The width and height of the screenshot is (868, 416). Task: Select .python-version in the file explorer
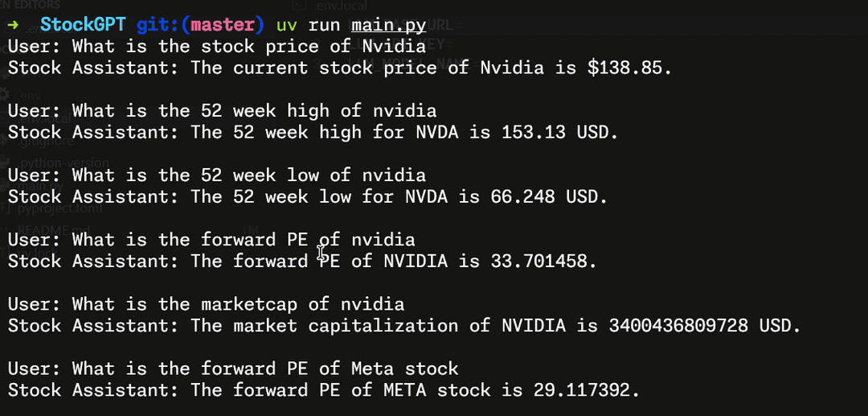[x=66, y=163]
